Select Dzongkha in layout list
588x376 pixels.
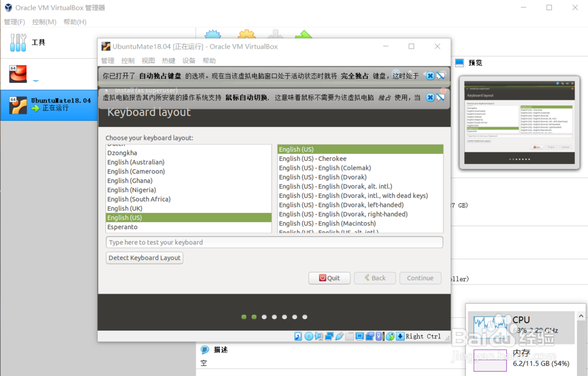[x=189, y=153]
